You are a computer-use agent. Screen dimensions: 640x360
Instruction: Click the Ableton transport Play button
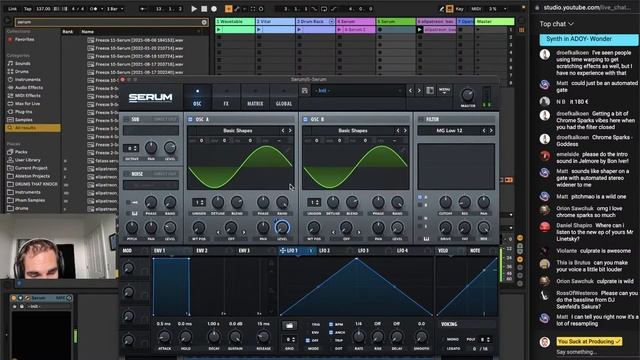click(x=194, y=9)
